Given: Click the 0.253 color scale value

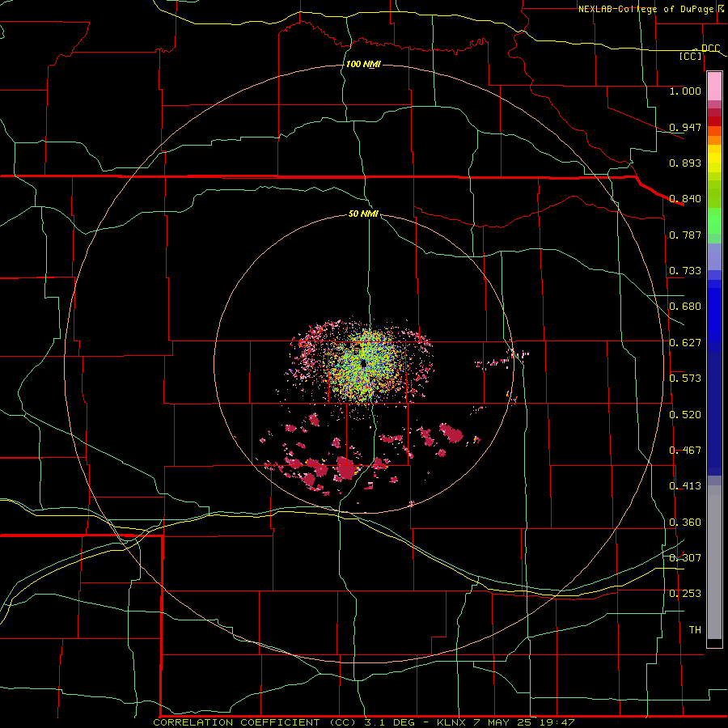Looking at the screenshot, I should coord(685,594).
